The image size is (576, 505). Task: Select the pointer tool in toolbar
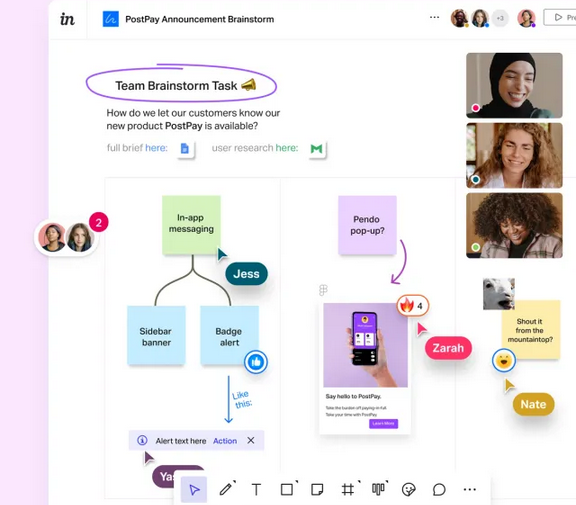pos(194,489)
